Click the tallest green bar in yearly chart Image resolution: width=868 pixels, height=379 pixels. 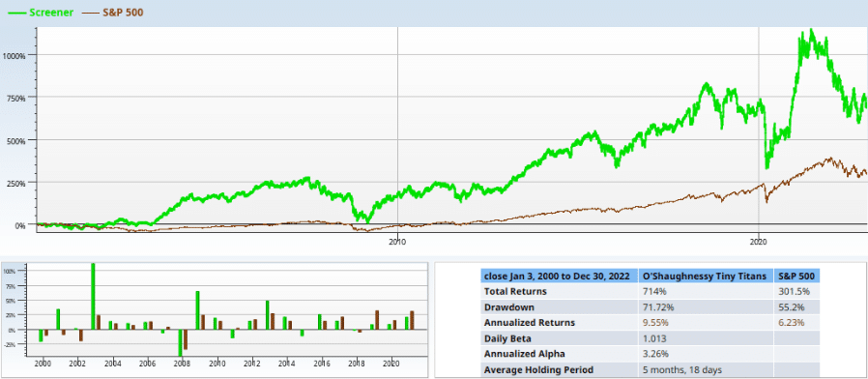(x=93, y=297)
